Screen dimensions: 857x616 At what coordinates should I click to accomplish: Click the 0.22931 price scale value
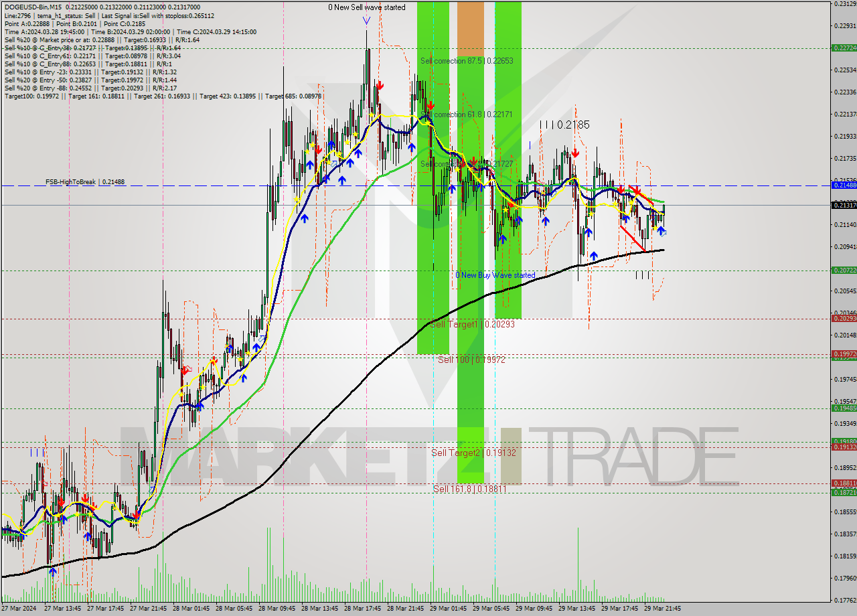click(846, 25)
